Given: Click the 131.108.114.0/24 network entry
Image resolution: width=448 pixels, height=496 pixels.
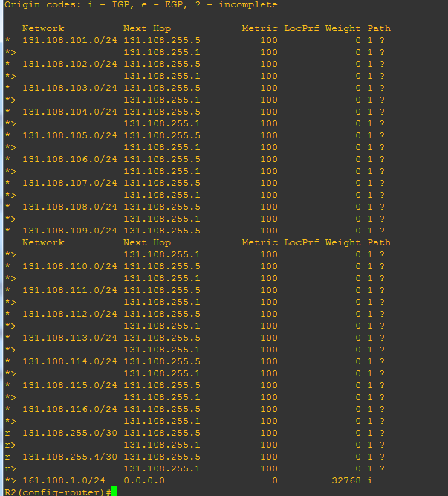Looking at the screenshot, I should coord(70,361).
